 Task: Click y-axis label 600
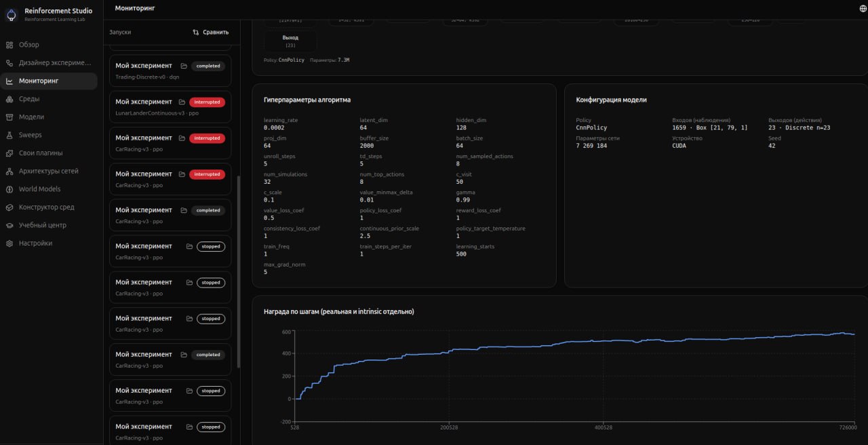click(287, 332)
